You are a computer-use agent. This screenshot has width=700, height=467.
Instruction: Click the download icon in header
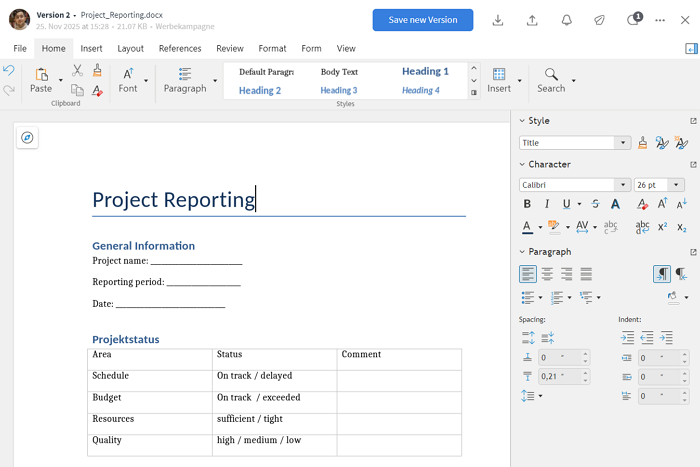point(498,20)
